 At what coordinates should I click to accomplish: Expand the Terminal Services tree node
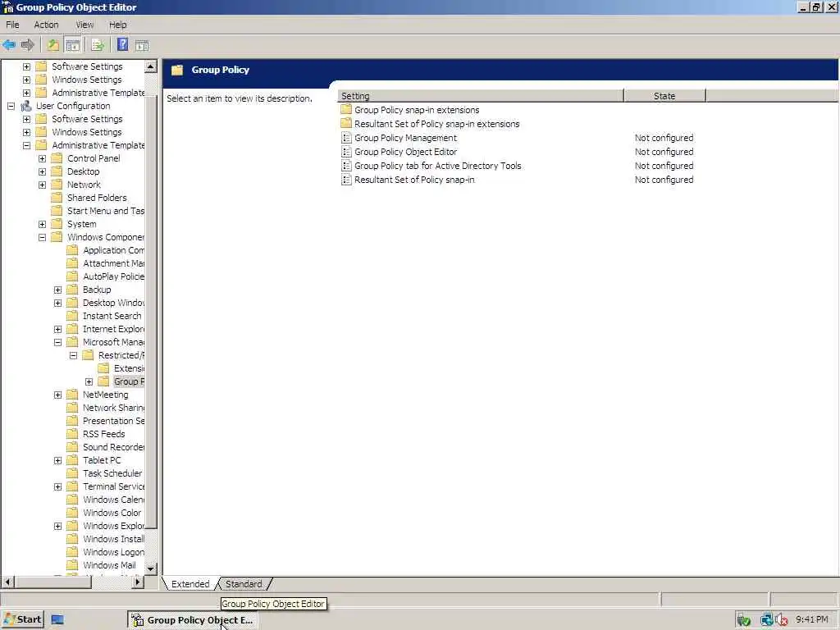[x=58, y=487]
